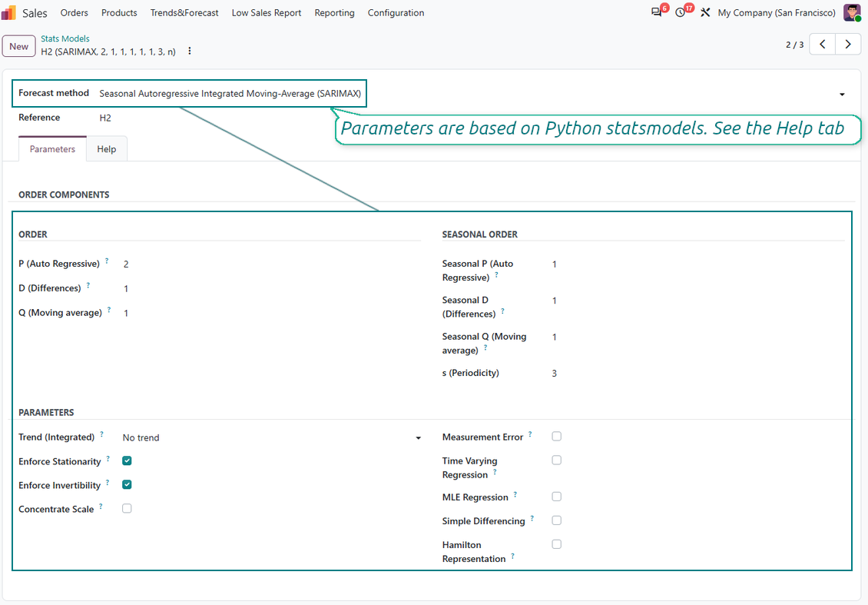Enable Concentrate Scale checkbox
Screen dimensions: 868x605
[x=127, y=508]
